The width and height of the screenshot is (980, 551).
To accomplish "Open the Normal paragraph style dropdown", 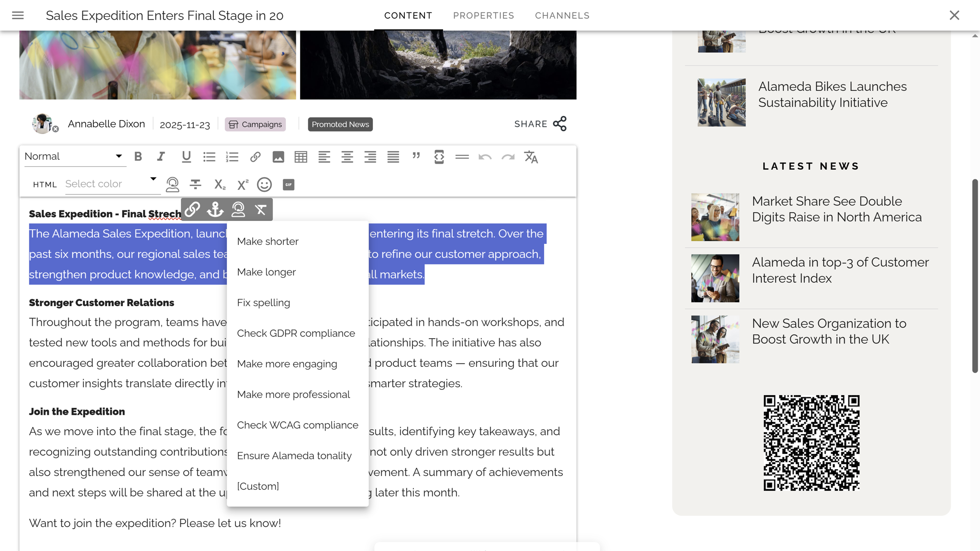I will (74, 156).
